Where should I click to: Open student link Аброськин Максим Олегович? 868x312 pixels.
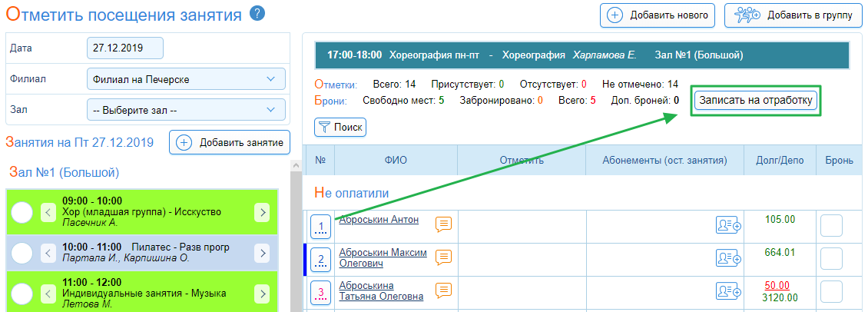pos(383,258)
